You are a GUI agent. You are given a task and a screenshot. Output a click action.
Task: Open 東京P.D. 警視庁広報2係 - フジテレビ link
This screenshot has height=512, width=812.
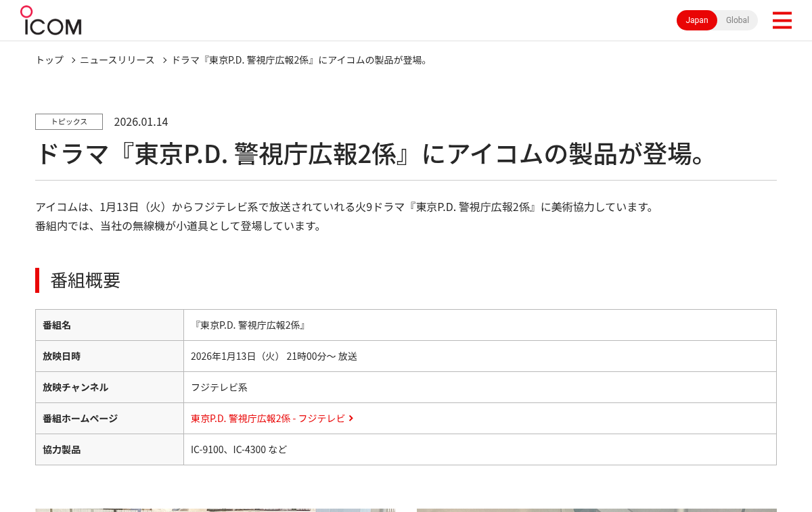point(268,419)
